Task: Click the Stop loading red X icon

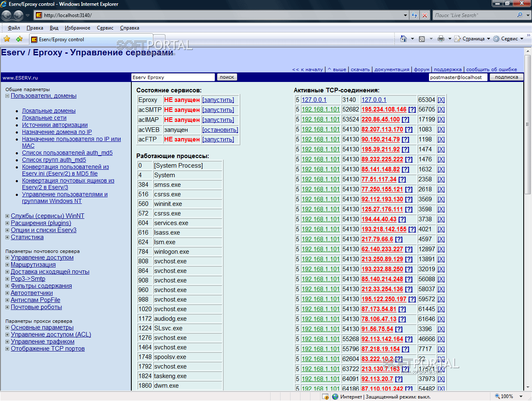Action: tap(425, 15)
